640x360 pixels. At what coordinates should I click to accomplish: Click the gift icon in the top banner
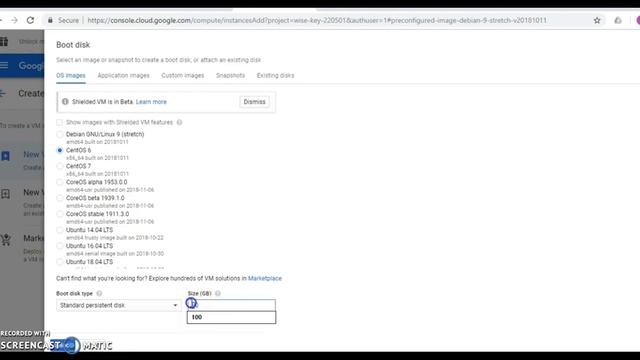[4, 41]
